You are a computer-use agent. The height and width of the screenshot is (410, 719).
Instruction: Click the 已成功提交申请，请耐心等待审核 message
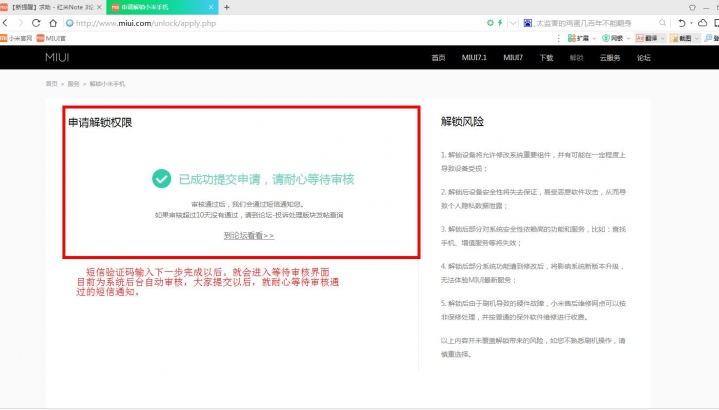pyautogui.click(x=266, y=179)
